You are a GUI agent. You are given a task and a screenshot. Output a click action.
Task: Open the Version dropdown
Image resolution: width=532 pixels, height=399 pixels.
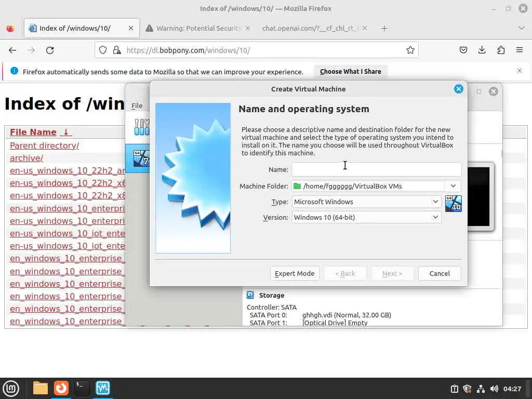coord(366,218)
